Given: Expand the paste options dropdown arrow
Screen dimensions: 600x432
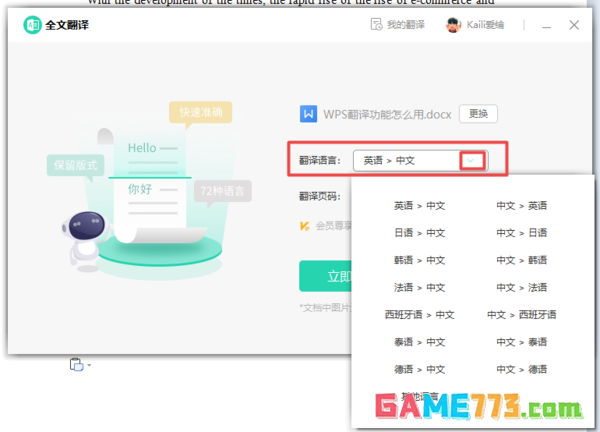Looking at the screenshot, I should (89, 365).
